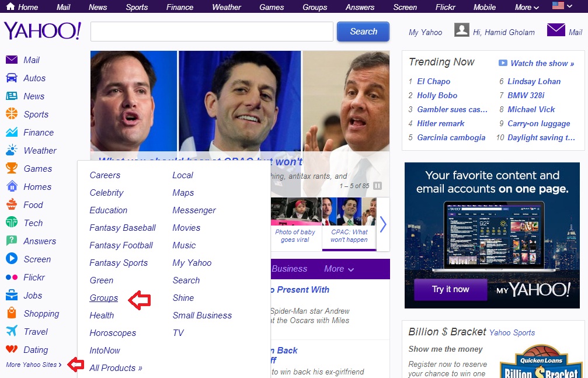The image size is (588, 378).
Task: Open the Michael Vick trending topic
Action: tap(531, 110)
